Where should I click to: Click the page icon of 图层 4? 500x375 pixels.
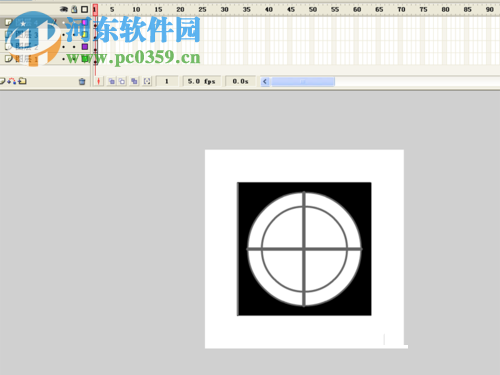8,22
